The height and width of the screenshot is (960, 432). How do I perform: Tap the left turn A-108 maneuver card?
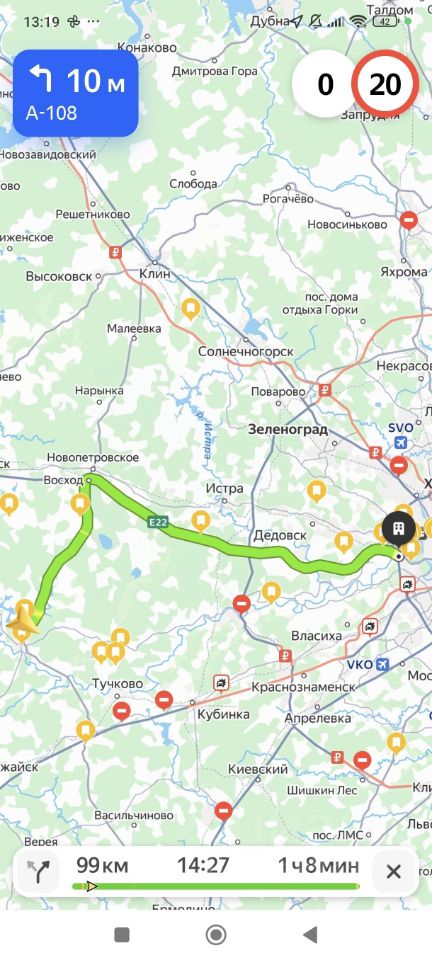click(x=76, y=93)
